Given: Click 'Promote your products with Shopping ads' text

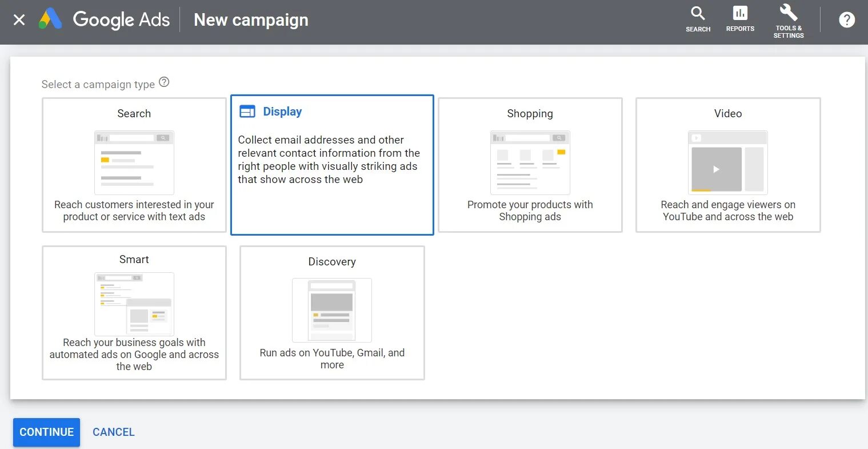Looking at the screenshot, I should (x=530, y=210).
